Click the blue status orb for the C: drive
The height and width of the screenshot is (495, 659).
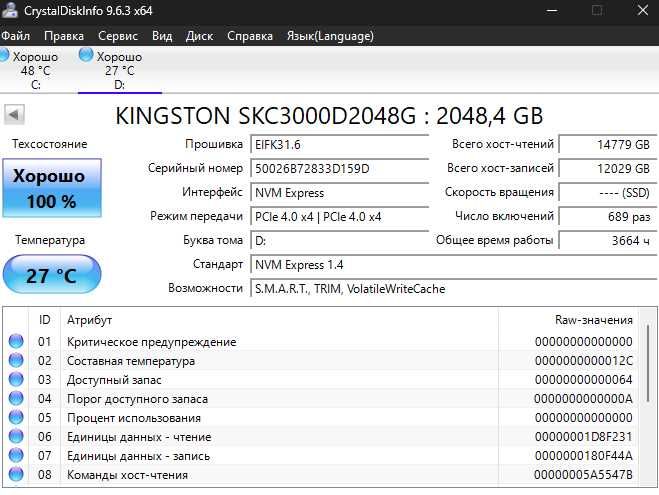[4, 55]
